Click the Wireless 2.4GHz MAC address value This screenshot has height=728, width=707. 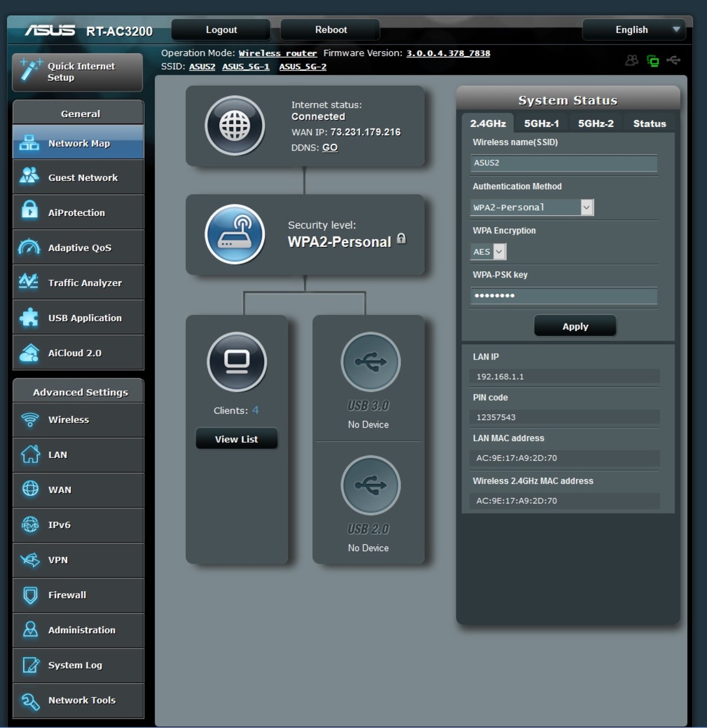click(565, 500)
